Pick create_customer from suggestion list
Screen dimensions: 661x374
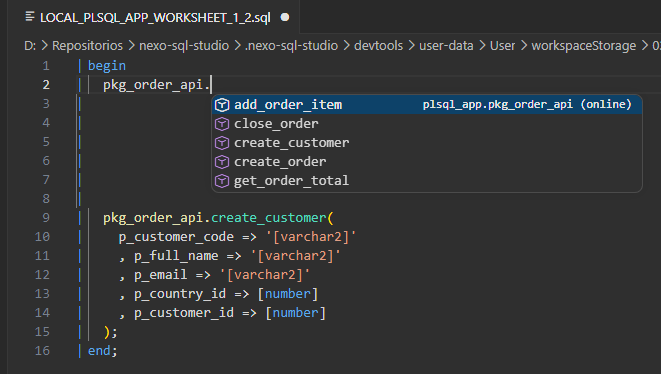427,143
